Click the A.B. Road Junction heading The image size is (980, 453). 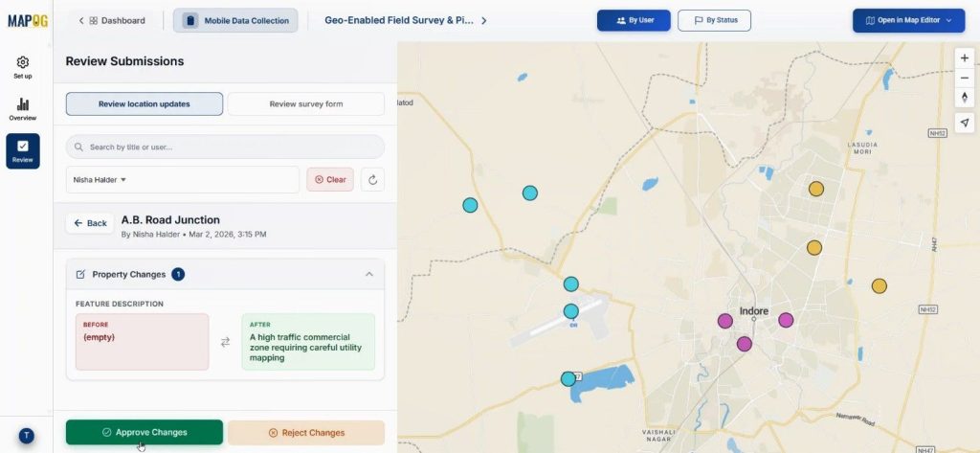170,219
